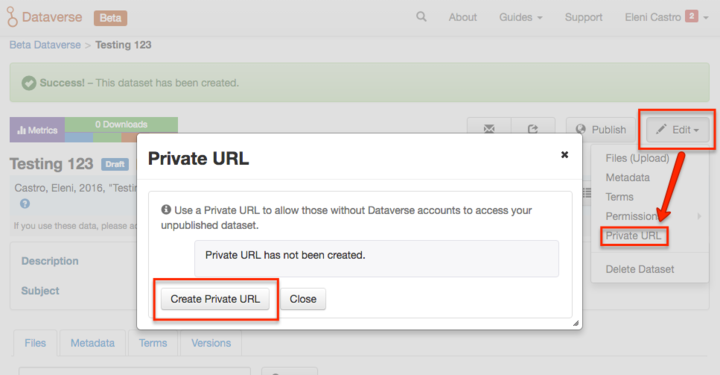This screenshot has height=375, width=720.
Task: Expand the Eleni Castro account menu
Action: click(666, 17)
